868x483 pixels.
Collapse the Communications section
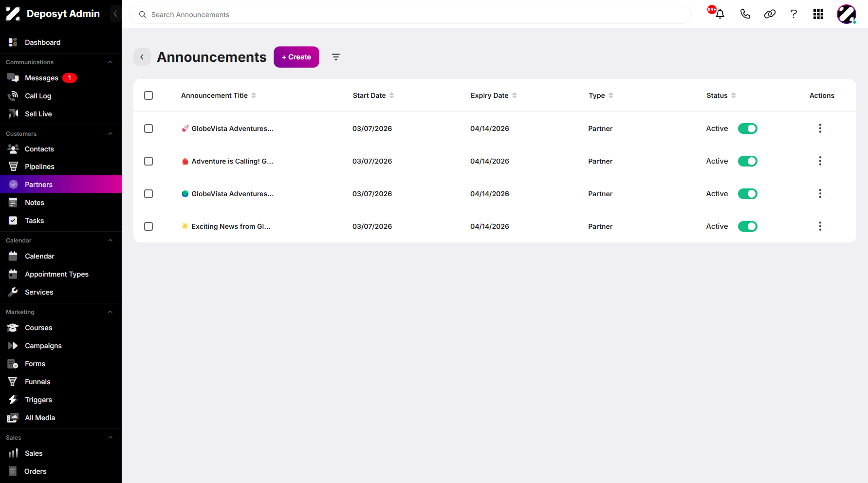click(110, 62)
